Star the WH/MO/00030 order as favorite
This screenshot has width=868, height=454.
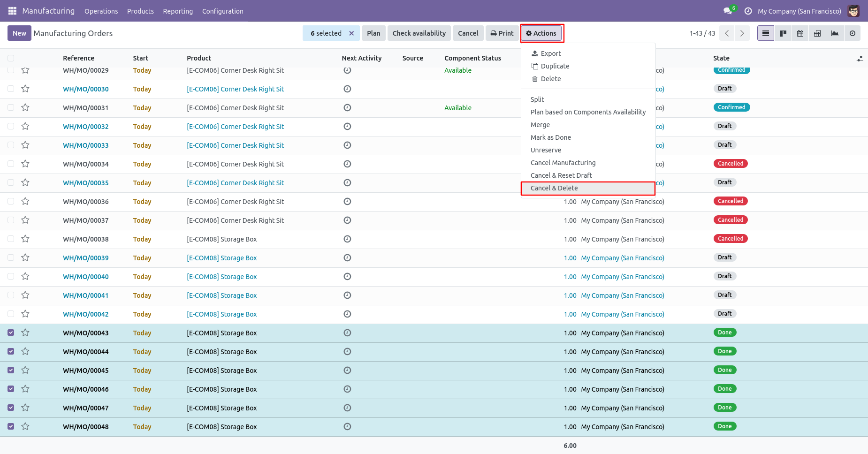tap(25, 89)
